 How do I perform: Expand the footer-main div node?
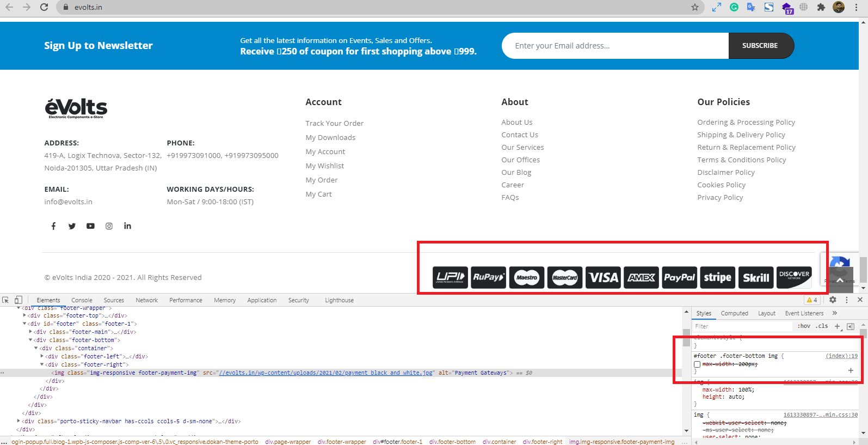click(x=30, y=332)
